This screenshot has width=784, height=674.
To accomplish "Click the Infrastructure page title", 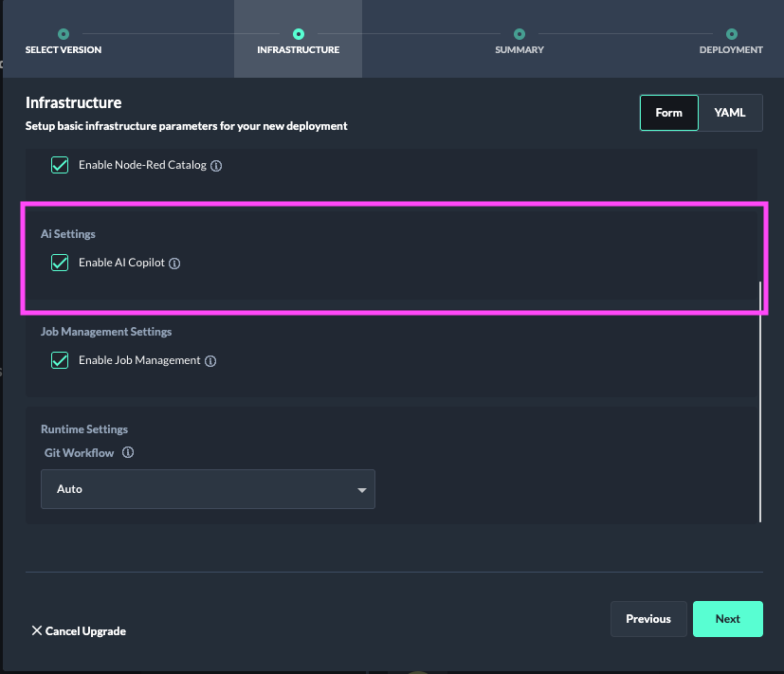I will pyautogui.click(x=74, y=102).
